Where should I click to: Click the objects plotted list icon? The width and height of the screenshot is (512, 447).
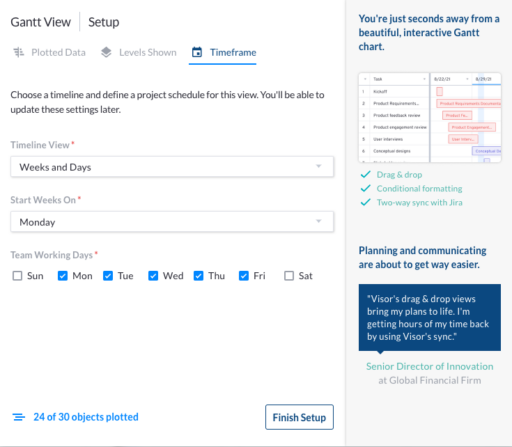click(x=19, y=417)
